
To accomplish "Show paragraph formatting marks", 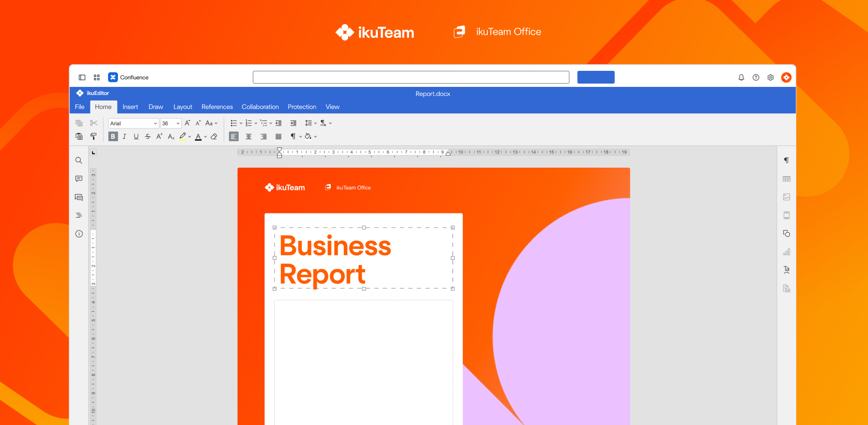I will [x=293, y=136].
